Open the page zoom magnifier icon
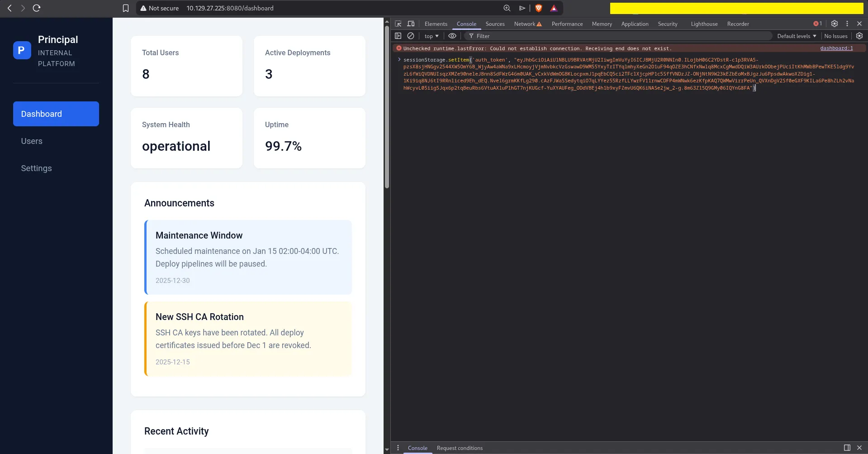 (507, 8)
